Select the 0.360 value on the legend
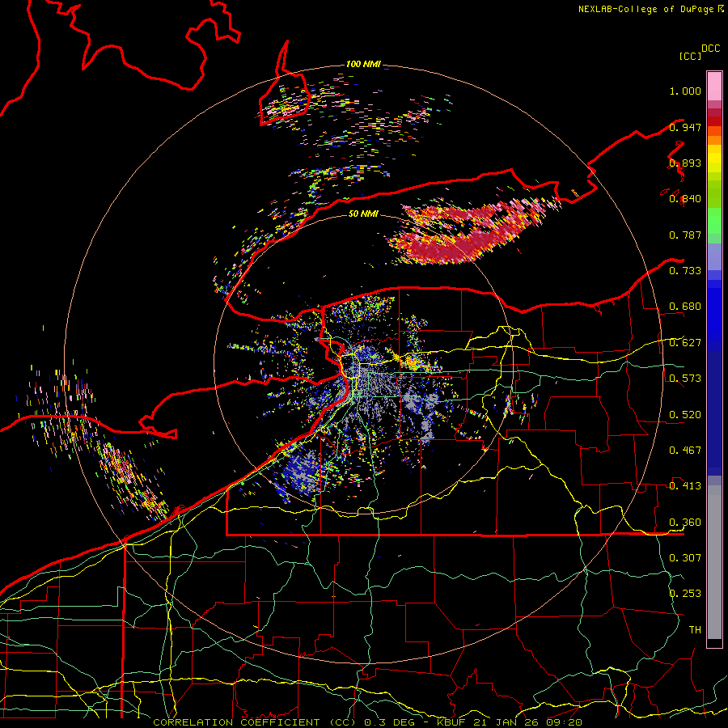728x728 pixels. pos(685,523)
